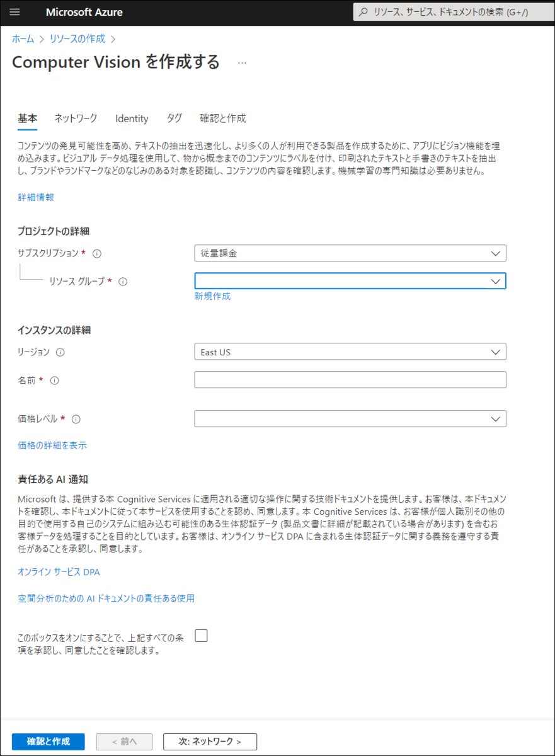Select the 基本 tab
Image resolution: width=555 pixels, height=756 pixels.
pyautogui.click(x=27, y=118)
